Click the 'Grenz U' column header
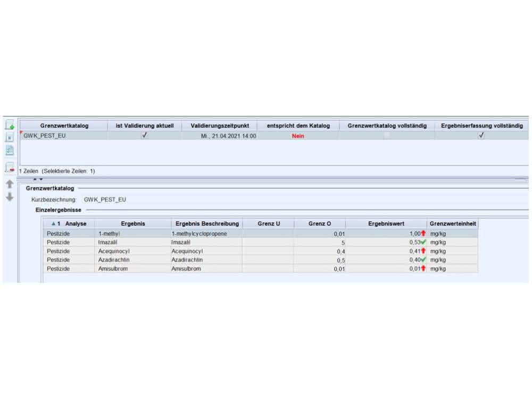This screenshot has width=532, height=399. [x=268, y=223]
